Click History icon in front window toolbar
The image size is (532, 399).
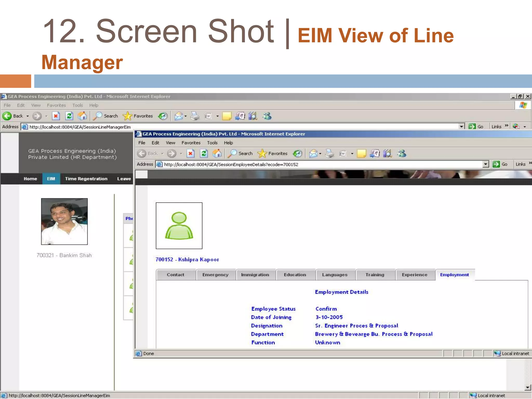pos(297,154)
